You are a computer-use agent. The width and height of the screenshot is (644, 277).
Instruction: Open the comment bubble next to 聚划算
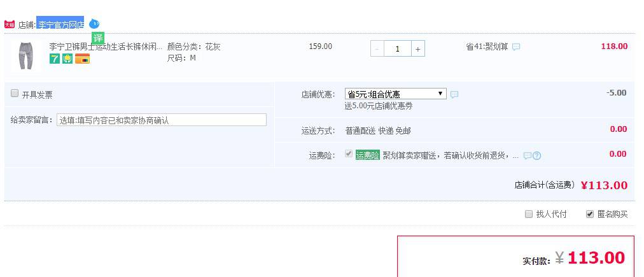[516, 47]
